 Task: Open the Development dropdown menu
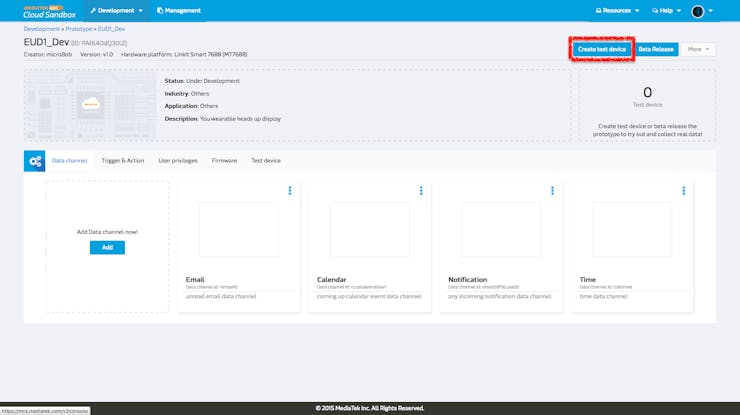(117, 10)
